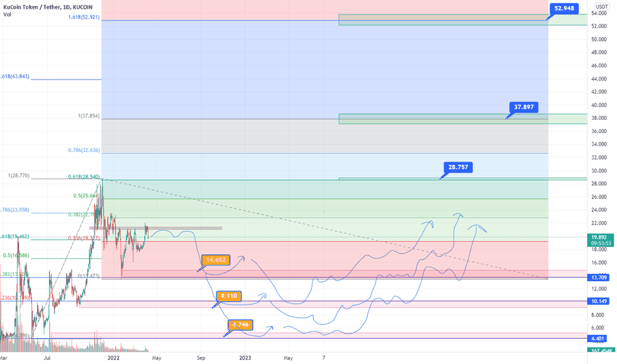Click the 0(13.473) Fibonacci level label
Viewport: 617px width, 364px height.
tap(89, 276)
